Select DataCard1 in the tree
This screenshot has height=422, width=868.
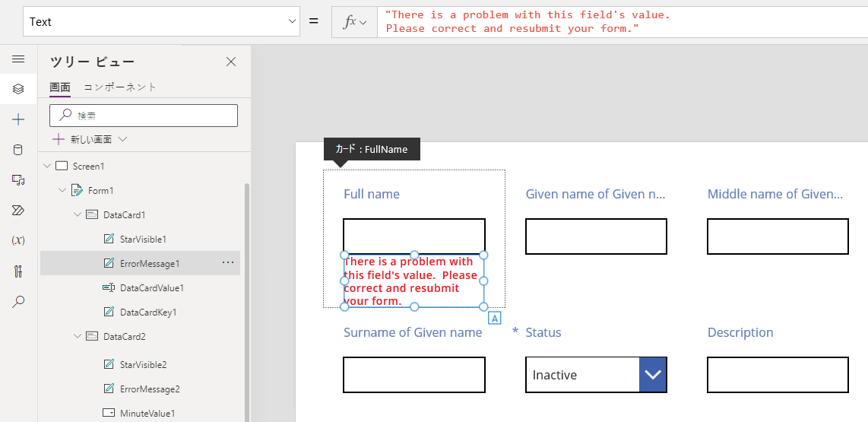pyautogui.click(x=125, y=215)
